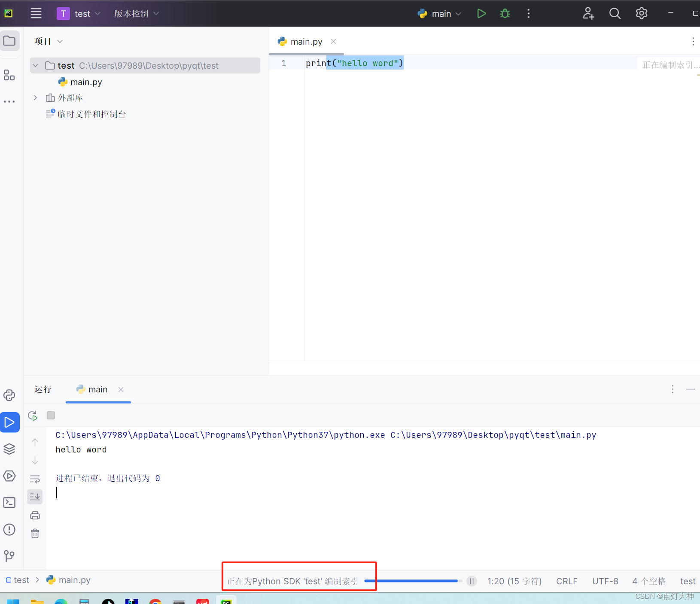Click main.py in the navigation breadcrumb
Screen dimensions: 700x604
click(x=69, y=580)
